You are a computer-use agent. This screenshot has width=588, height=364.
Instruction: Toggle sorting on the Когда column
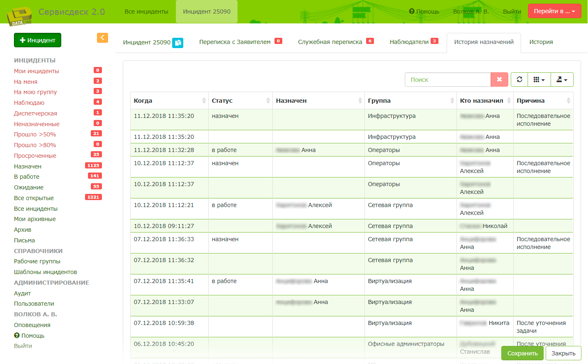click(204, 100)
